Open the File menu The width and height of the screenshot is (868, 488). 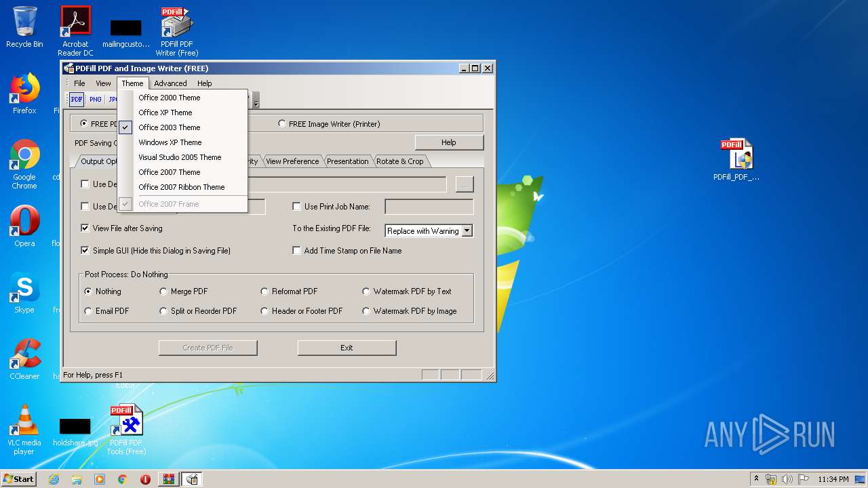pos(79,83)
